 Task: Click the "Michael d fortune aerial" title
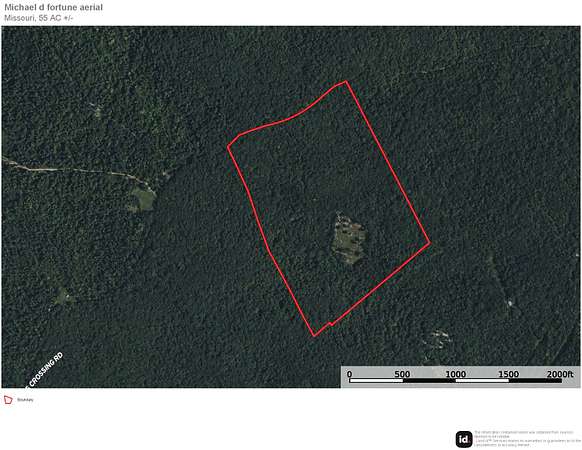pos(53,7)
